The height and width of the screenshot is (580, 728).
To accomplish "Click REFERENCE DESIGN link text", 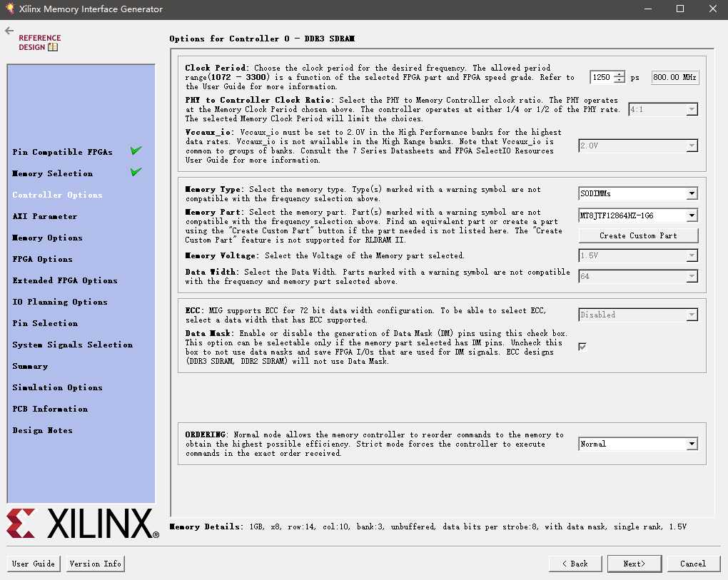I will click(39, 42).
